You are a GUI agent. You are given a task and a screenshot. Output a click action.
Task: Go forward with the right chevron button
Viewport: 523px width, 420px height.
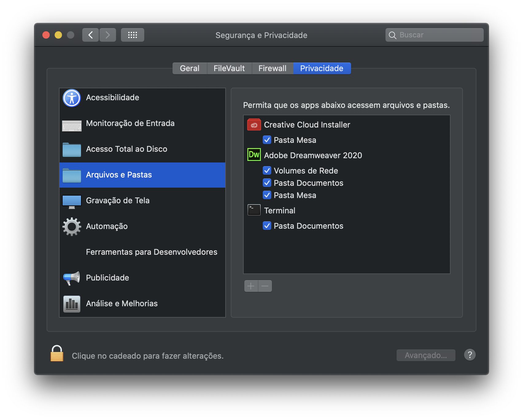point(108,35)
